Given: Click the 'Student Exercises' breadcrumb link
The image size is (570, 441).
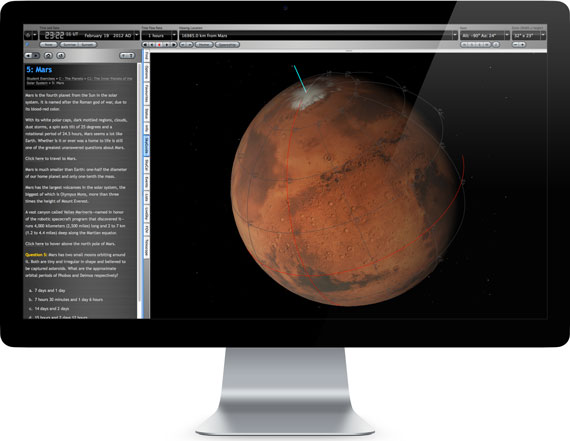Looking at the screenshot, I should tap(41, 79).
